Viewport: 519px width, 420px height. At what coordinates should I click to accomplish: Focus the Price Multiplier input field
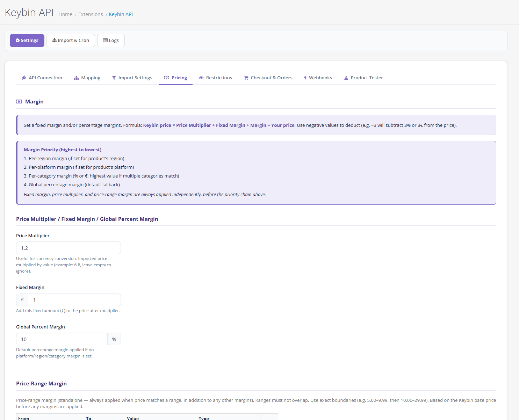(x=69, y=248)
